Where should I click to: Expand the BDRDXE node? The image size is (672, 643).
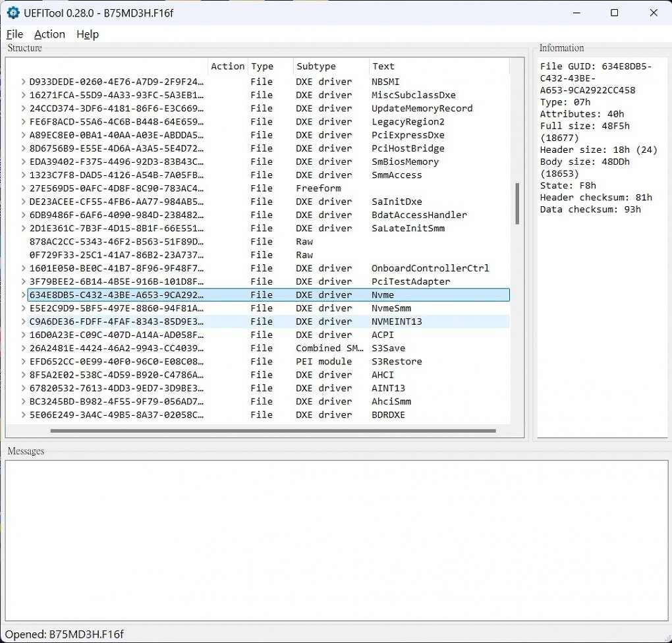tap(24, 414)
